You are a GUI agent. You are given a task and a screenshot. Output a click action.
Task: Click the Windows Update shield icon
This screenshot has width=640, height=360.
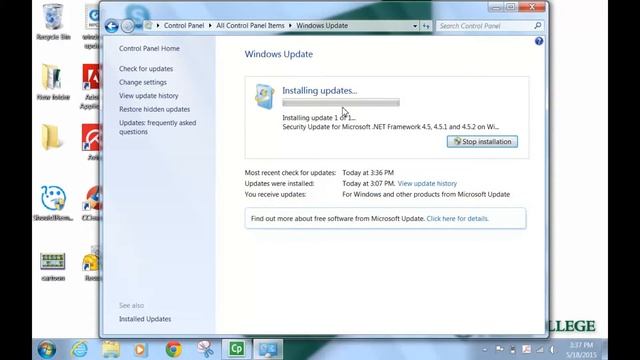coord(264,96)
